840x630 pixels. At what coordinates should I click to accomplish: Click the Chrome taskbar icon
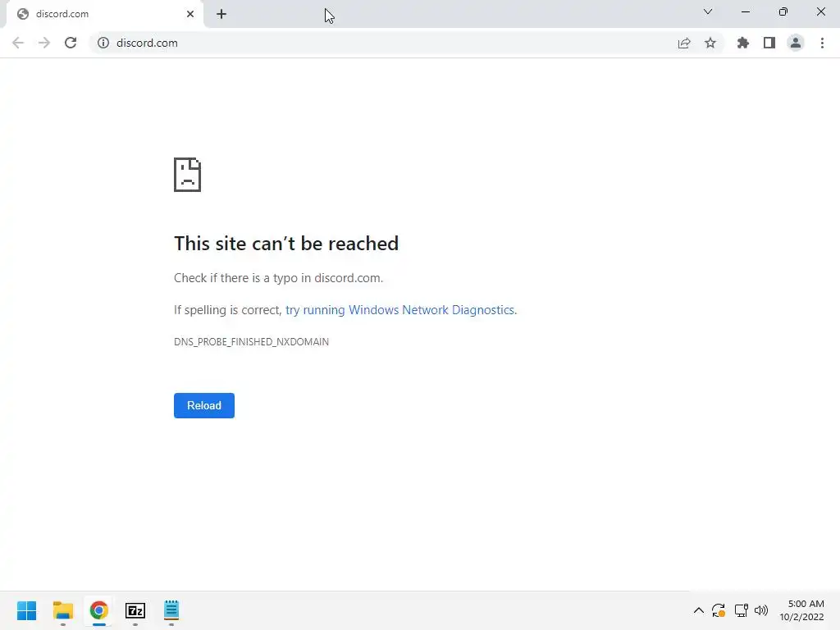point(99,610)
